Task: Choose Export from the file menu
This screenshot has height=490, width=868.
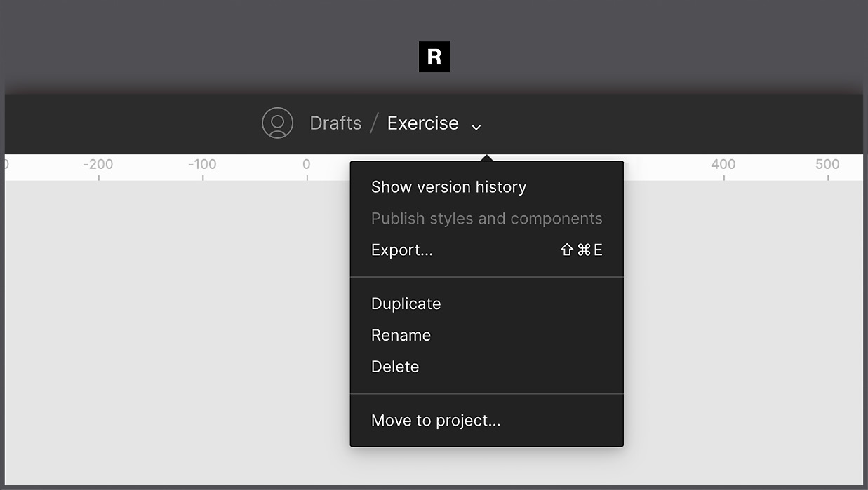Action: (x=401, y=250)
